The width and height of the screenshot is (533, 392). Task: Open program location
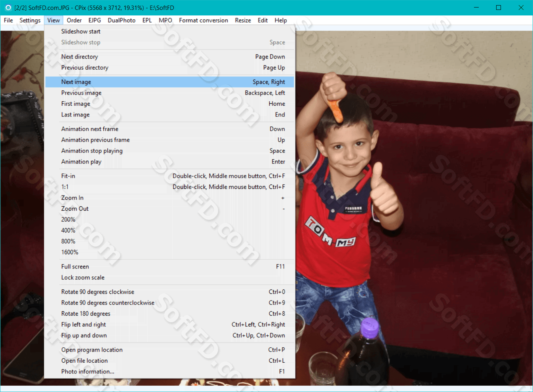169,350
